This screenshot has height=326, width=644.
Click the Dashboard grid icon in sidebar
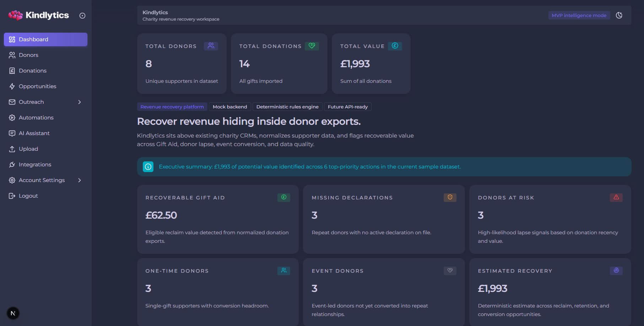click(x=12, y=39)
